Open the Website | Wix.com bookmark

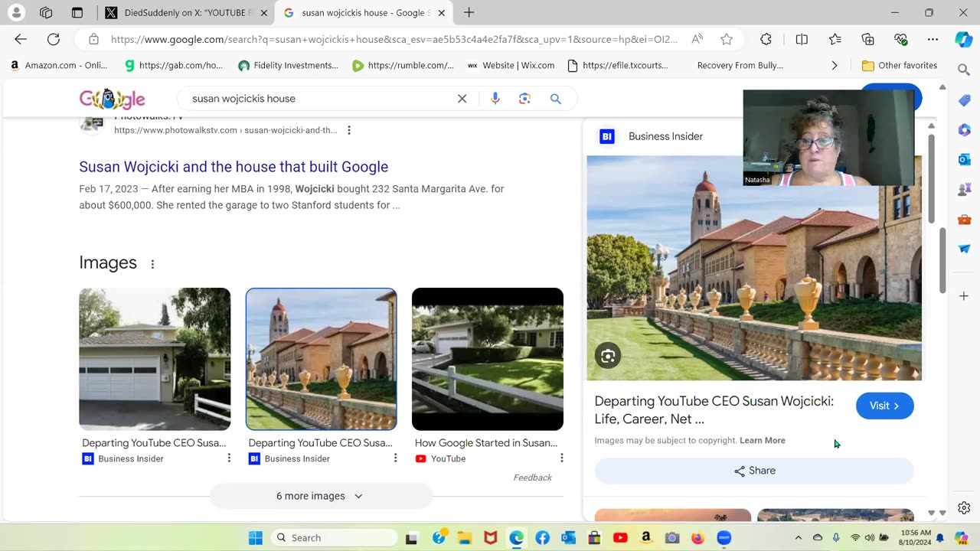[511, 66]
